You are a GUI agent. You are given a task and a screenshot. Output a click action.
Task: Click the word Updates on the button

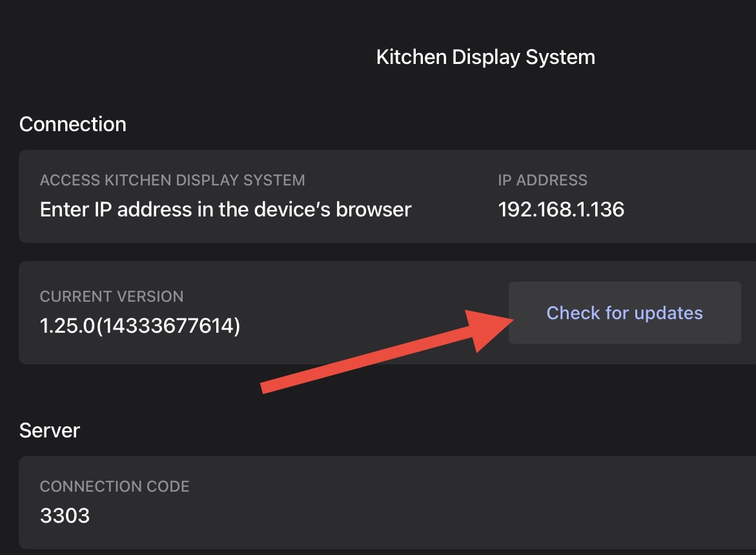(668, 313)
